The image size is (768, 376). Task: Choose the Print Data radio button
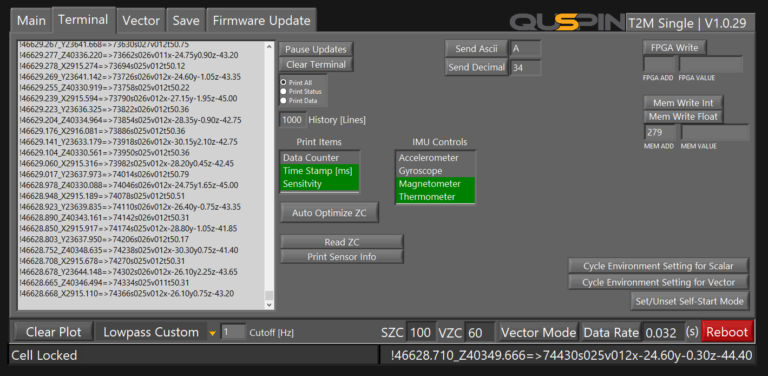click(x=283, y=100)
